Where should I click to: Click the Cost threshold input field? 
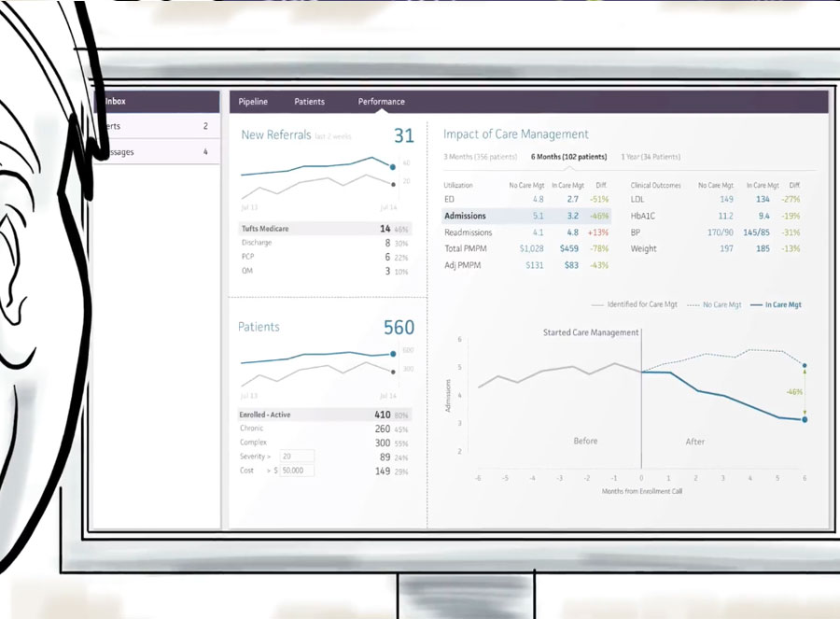point(297,471)
